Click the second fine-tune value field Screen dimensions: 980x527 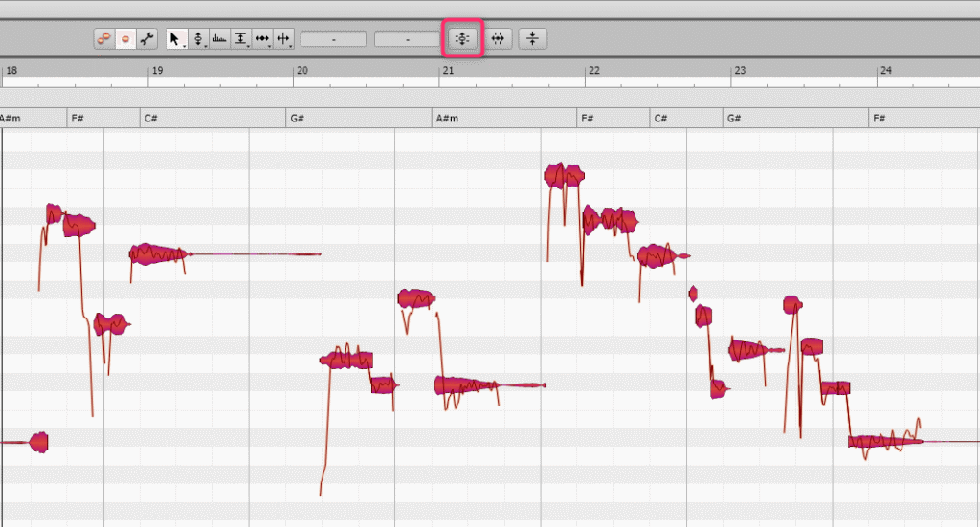coord(407,39)
